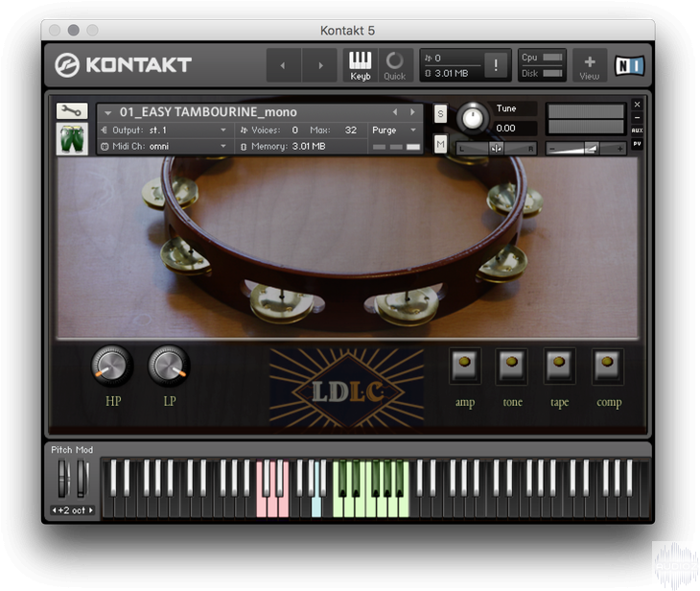Toggle the Keyb on-screen keyboard

(360, 65)
